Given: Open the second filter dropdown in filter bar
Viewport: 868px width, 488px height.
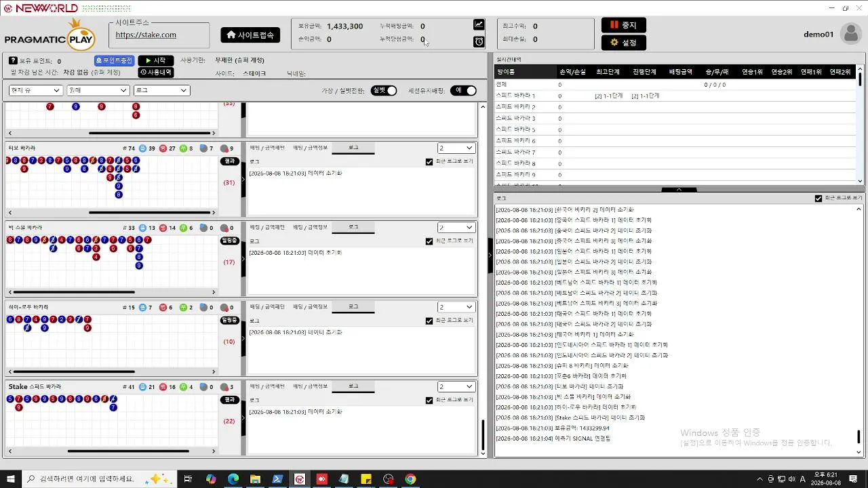Looking at the screenshot, I should click(98, 90).
